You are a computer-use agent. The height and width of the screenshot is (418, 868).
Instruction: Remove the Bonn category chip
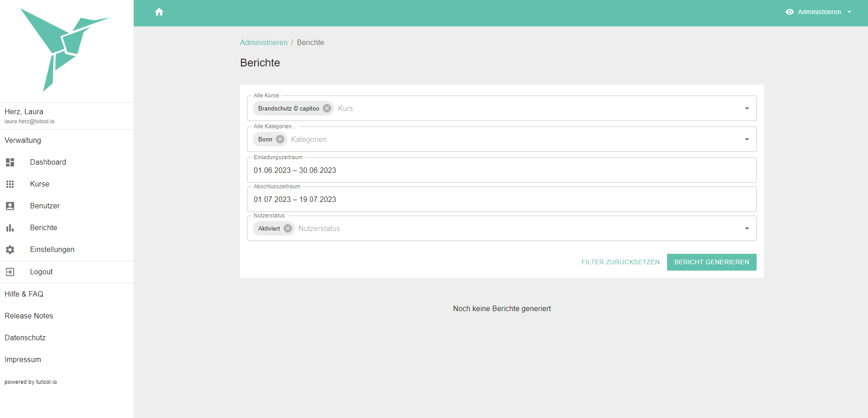pos(280,139)
